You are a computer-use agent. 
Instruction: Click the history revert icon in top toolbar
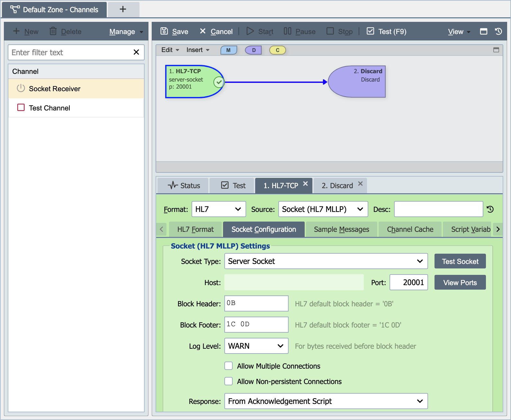pyautogui.click(x=498, y=31)
